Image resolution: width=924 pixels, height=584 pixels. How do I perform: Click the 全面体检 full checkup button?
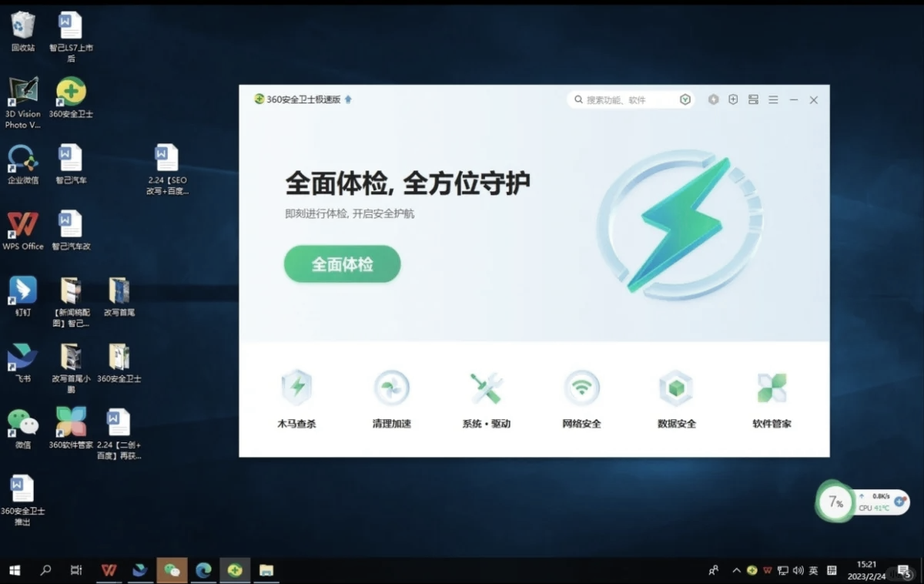[x=341, y=263]
